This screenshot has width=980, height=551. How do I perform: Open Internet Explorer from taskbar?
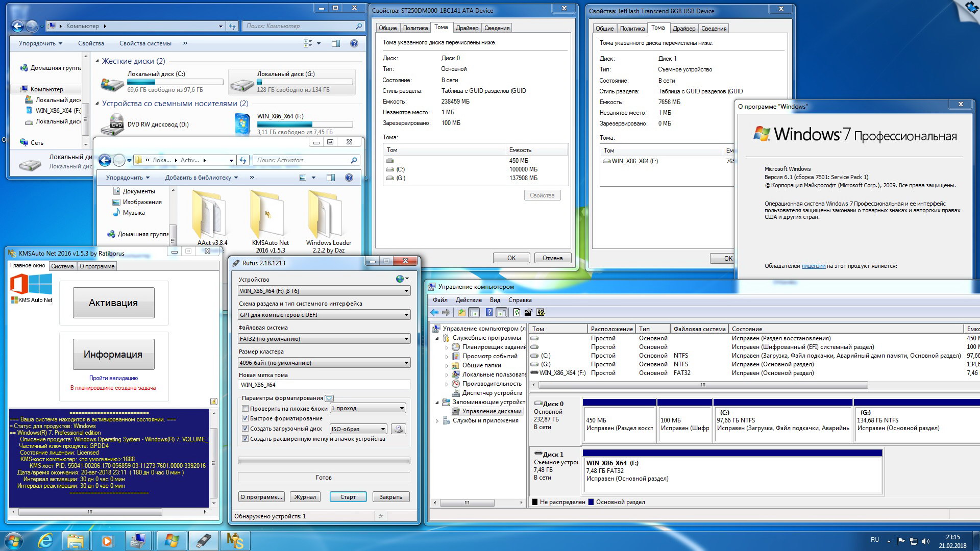[x=45, y=540]
